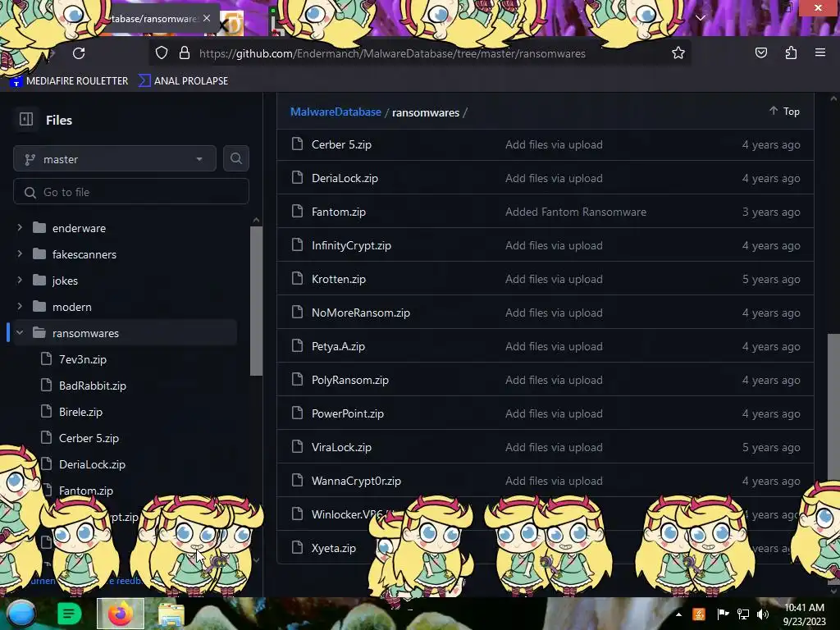Show hidden tray icons arrow

[678, 614]
